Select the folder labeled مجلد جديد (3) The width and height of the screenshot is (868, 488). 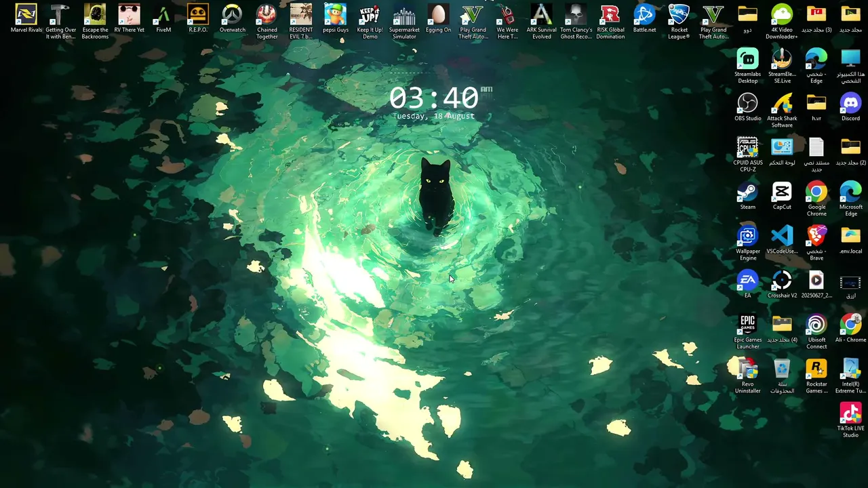coord(816,20)
